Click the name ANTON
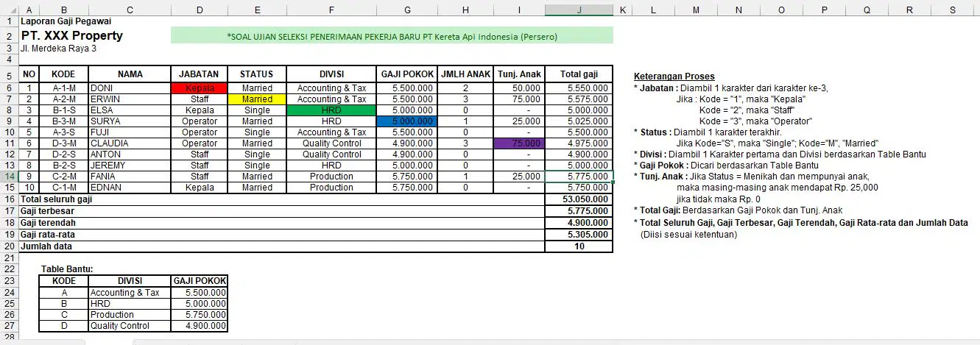The image size is (980, 345). pyautogui.click(x=105, y=154)
